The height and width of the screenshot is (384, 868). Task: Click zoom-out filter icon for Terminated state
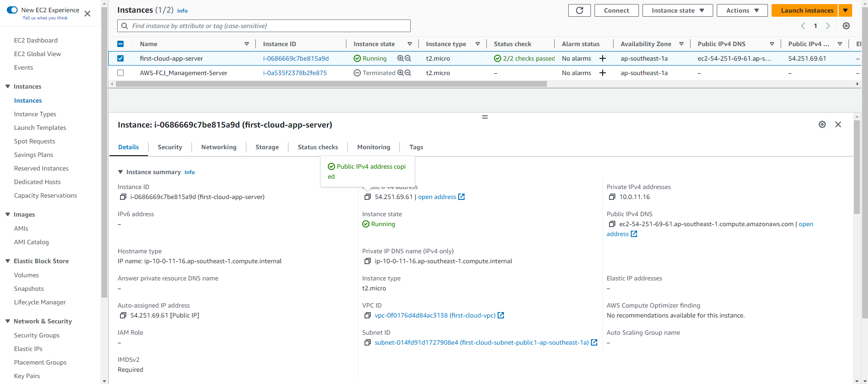pyautogui.click(x=408, y=73)
